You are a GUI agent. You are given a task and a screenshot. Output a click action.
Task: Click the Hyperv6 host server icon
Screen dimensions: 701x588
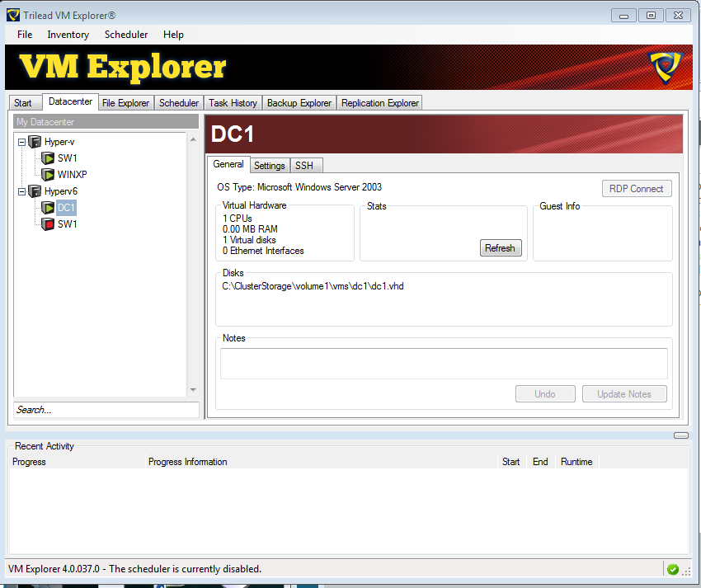click(x=35, y=191)
